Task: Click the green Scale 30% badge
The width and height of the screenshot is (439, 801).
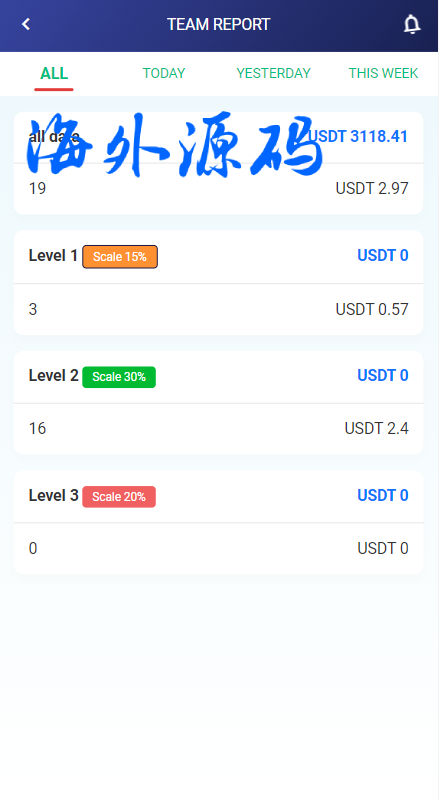Action: point(119,377)
